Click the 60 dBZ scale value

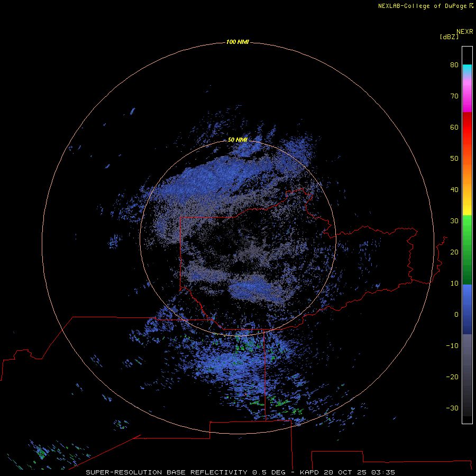454,127
